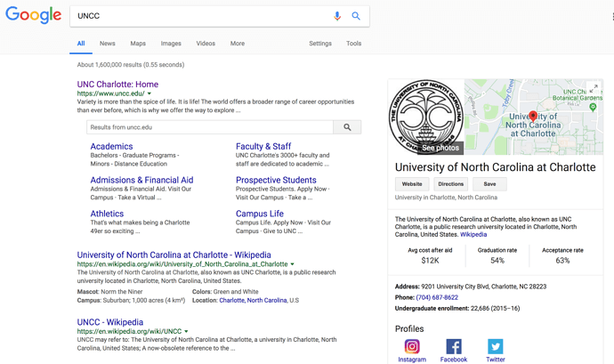The width and height of the screenshot is (614, 364).
Task: Open the More search menu
Action: pyautogui.click(x=238, y=44)
